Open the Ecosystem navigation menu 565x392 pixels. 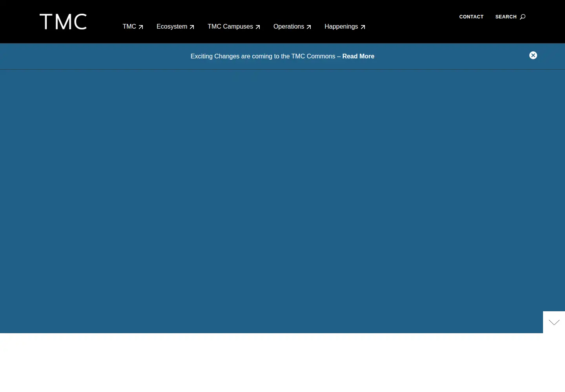tap(175, 27)
